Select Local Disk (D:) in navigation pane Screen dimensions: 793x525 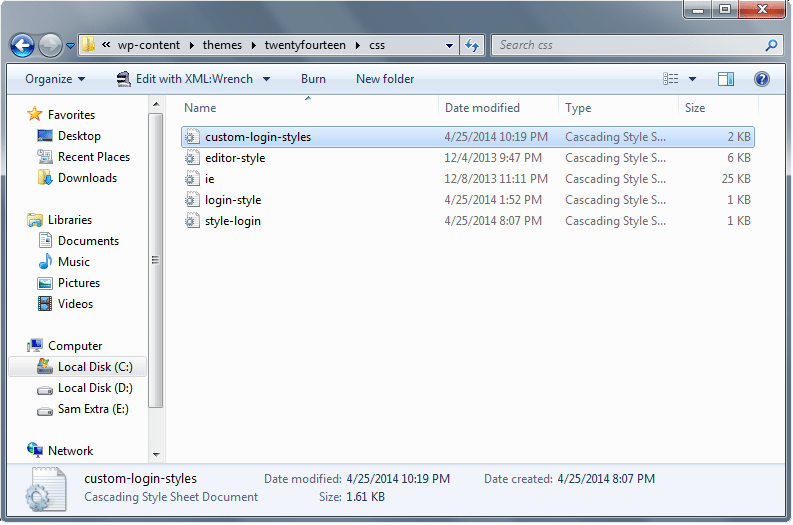coord(94,388)
